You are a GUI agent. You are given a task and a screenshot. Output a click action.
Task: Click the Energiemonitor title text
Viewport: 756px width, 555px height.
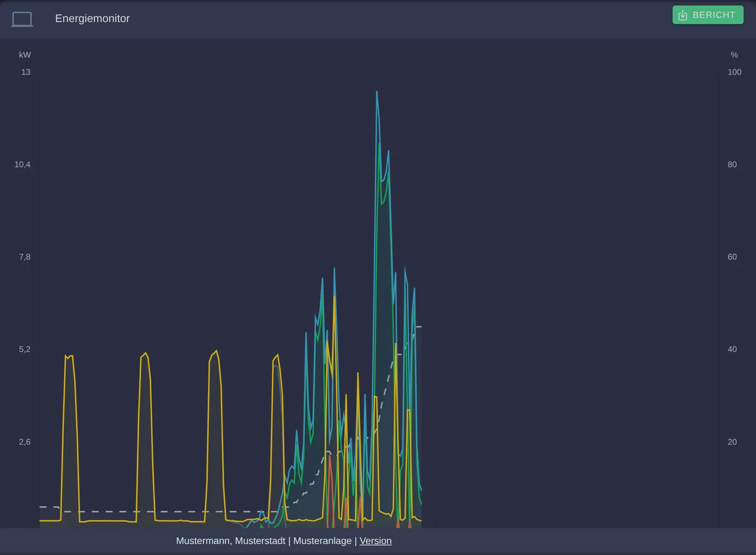(x=92, y=18)
